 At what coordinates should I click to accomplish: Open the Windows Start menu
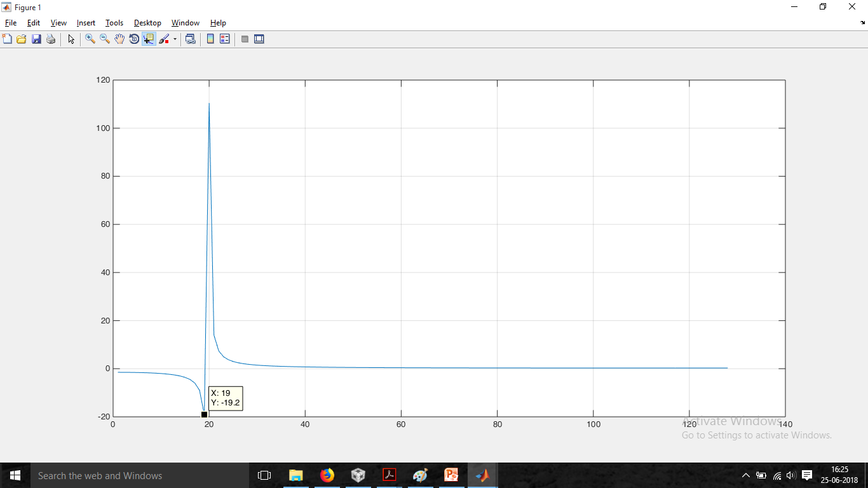tap(15, 475)
